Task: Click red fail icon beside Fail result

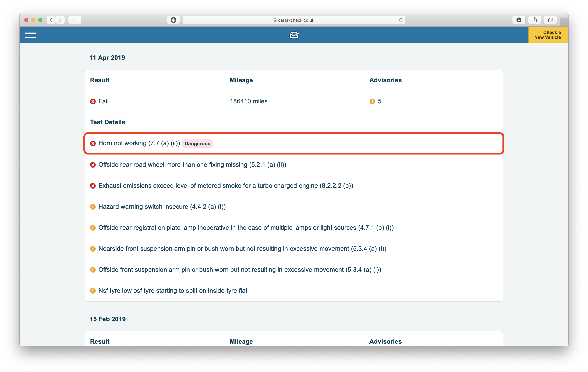Action: [x=93, y=101]
